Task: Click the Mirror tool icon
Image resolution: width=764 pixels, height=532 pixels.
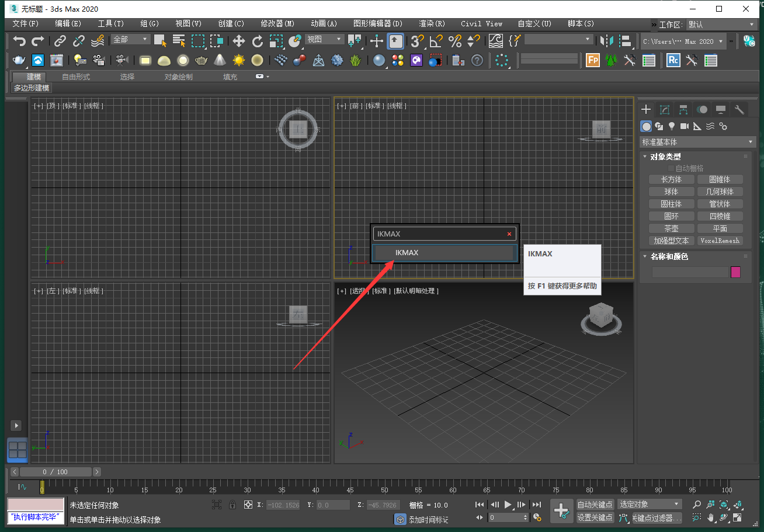Action: point(607,41)
